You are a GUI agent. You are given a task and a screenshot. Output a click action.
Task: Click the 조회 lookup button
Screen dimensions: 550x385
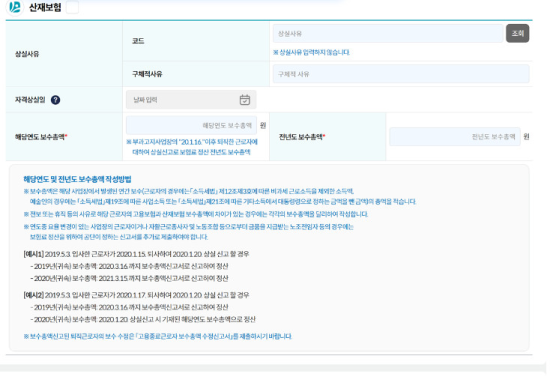tap(517, 34)
